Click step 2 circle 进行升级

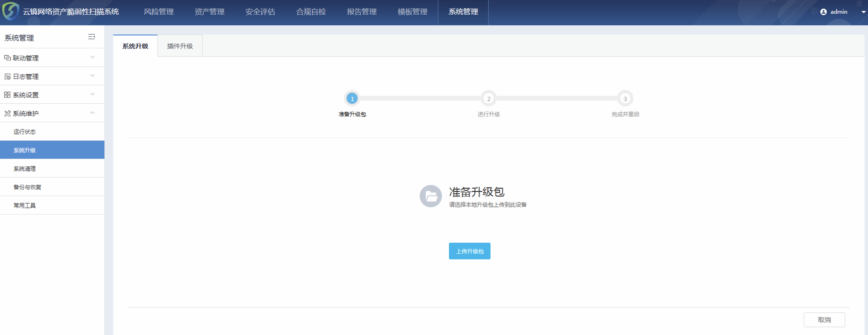click(489, 98)
